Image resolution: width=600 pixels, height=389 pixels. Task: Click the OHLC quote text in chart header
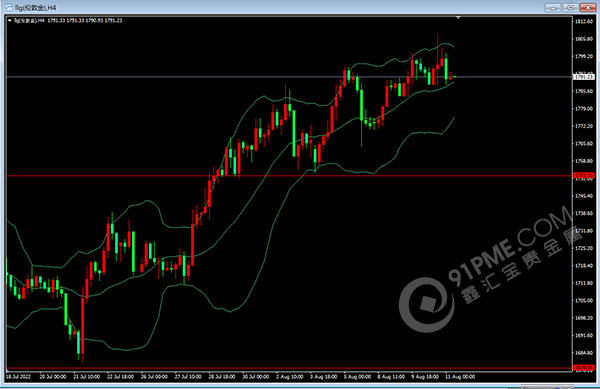click(85, 21)
